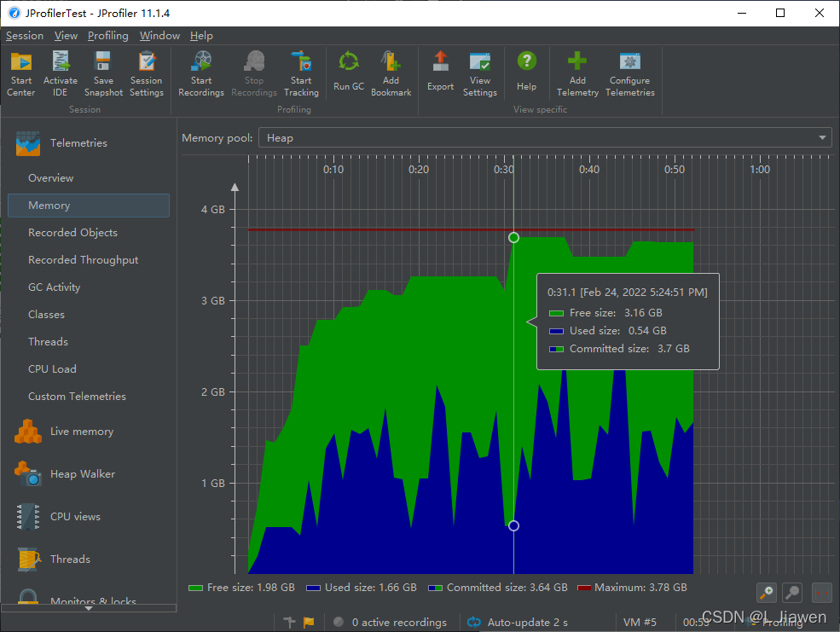Click 'Used size: 0.54 GB' tooltip value
Viewport: 840px width, 632px height.
pos(618,331)
